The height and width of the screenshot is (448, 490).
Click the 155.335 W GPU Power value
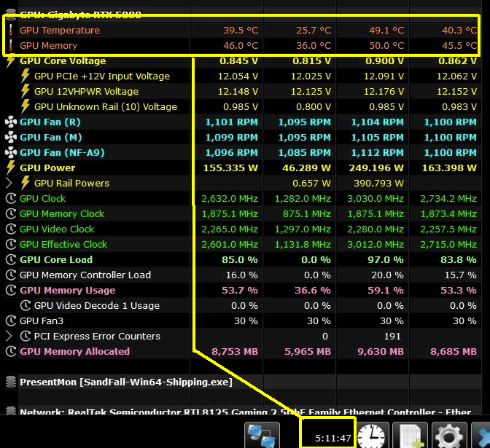pos(230,168)
